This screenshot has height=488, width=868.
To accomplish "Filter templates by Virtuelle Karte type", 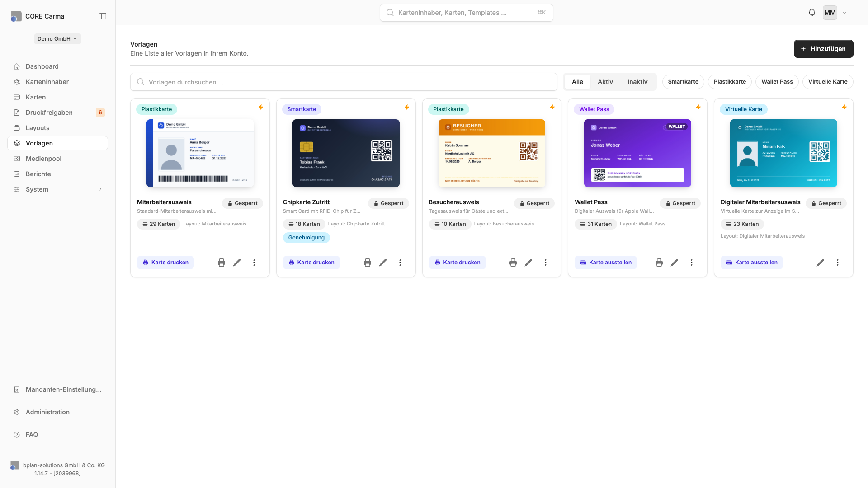I will click(828, 82).
